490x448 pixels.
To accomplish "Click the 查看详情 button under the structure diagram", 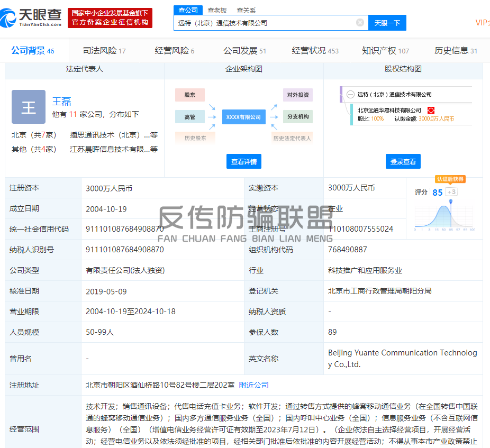I will pyautogui.click(x=244, y=162).
